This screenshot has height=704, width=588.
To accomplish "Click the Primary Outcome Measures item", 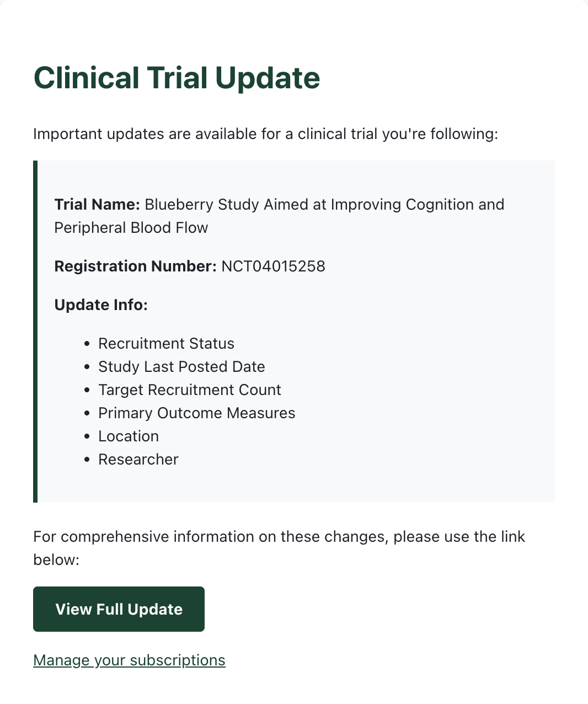I will [196, 413].
